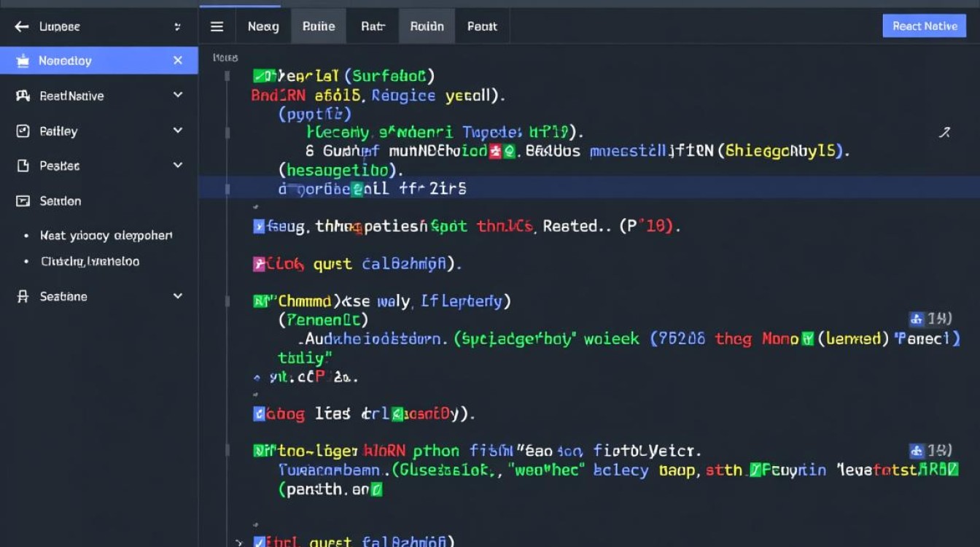Open the hamburger menu left of Neag
Image resolution: width=980 pixels, height=547 pixels.
pyautogui.click(x=217, y=26)
